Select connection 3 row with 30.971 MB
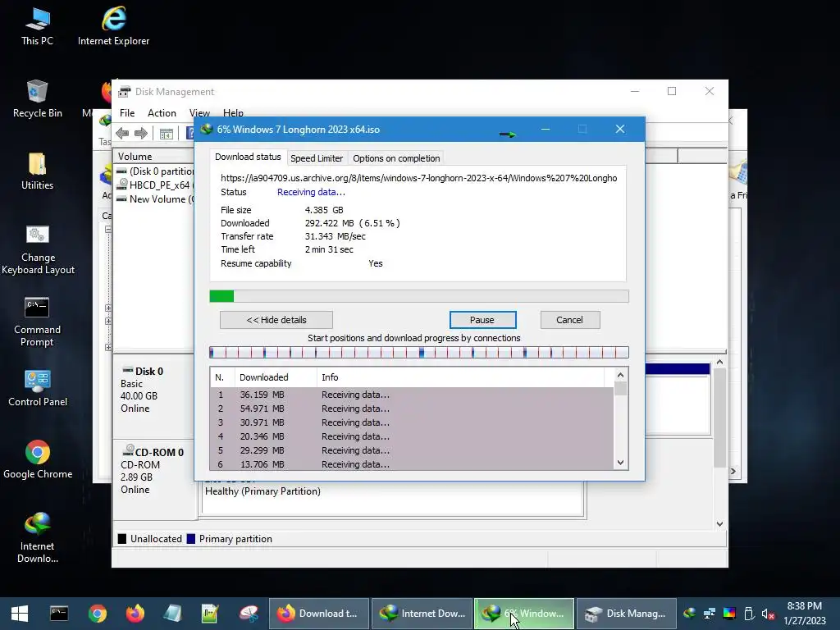Image resolution: width=840 pixels, height=630 pixels. (x=412, y=422)
